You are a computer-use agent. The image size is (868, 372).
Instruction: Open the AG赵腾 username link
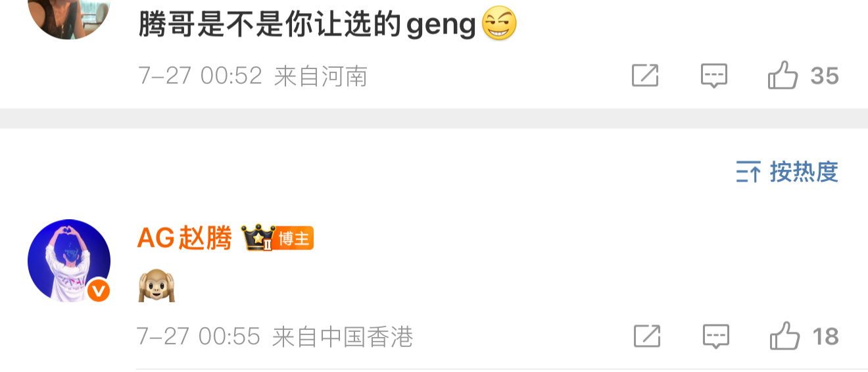pyautogui.click(x=185, y=238)
